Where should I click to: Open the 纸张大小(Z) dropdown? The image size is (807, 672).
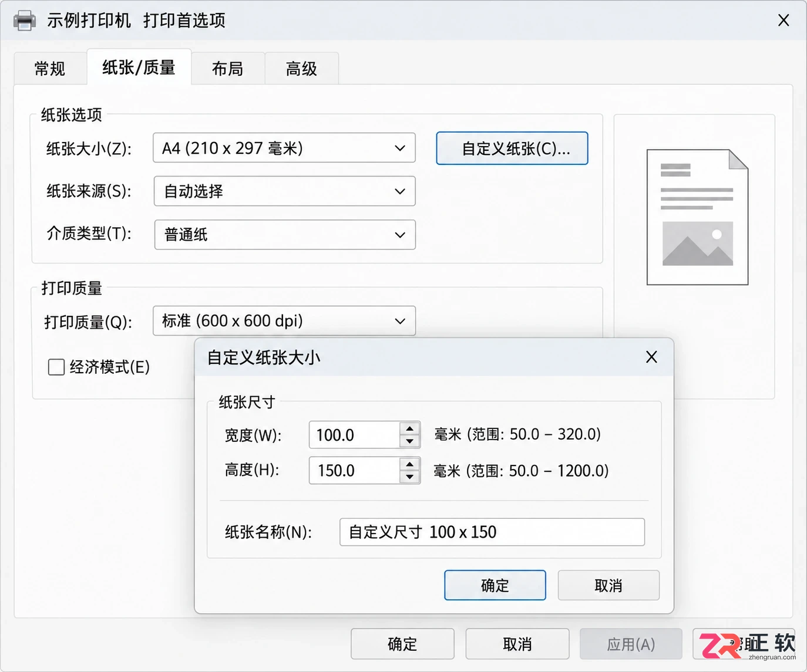(x=284, y=148)
